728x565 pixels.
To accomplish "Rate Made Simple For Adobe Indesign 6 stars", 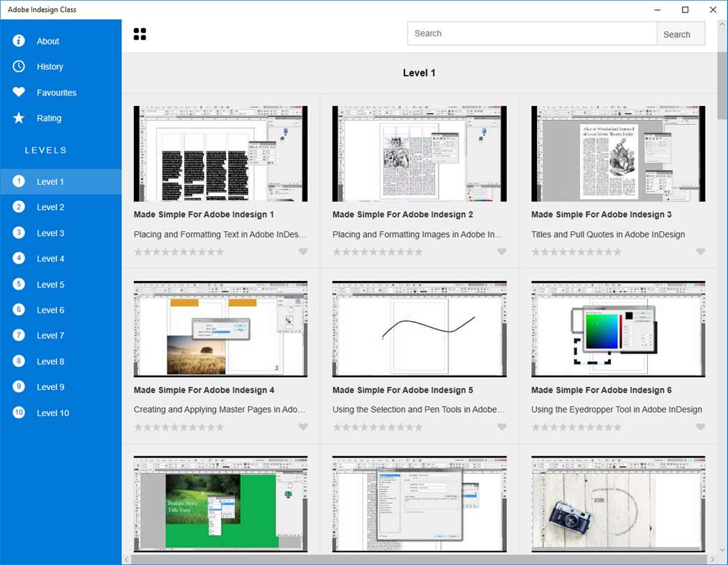I will coord(576,427).
